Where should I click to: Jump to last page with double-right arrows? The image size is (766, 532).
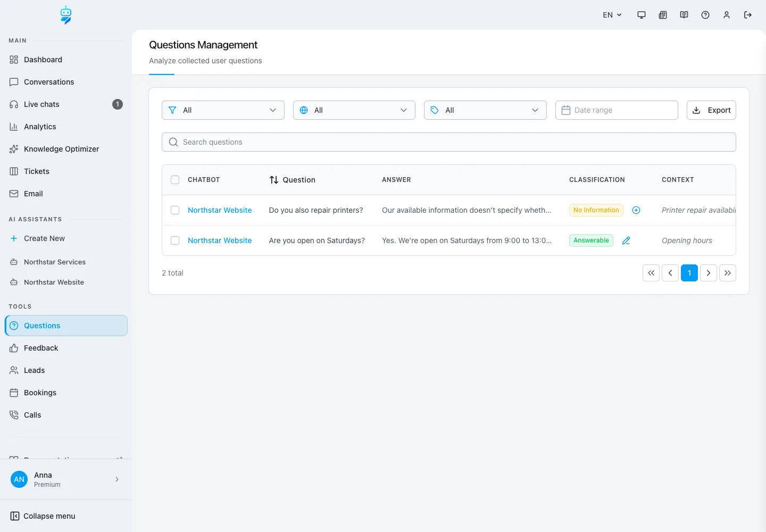pyautogui.click(x=728, y=273)
